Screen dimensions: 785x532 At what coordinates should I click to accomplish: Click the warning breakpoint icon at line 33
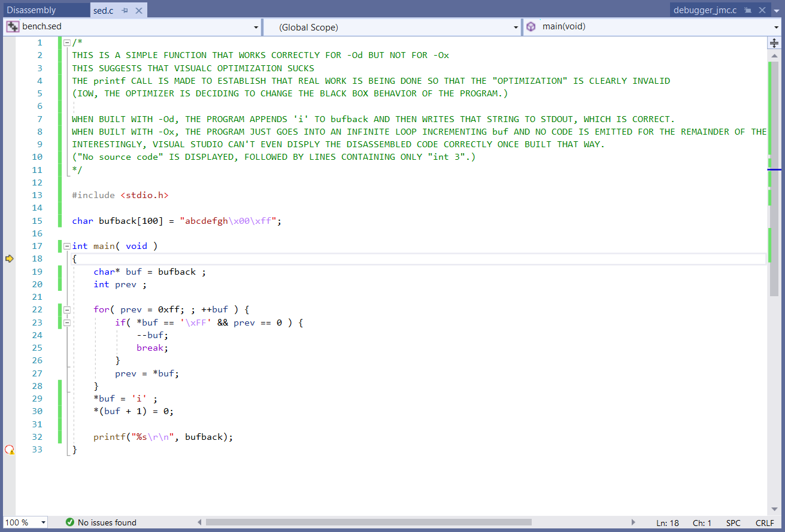[x=10, y=449]
